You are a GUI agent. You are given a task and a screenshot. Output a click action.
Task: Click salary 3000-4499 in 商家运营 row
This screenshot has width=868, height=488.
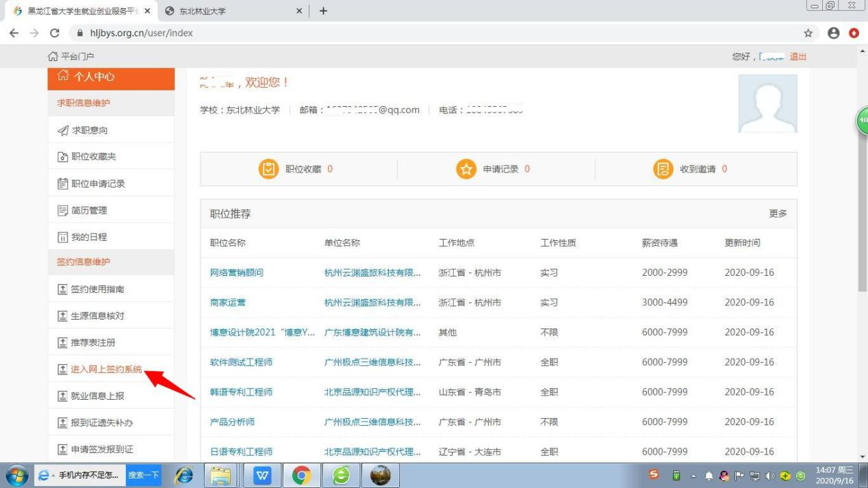pos(665,303)
